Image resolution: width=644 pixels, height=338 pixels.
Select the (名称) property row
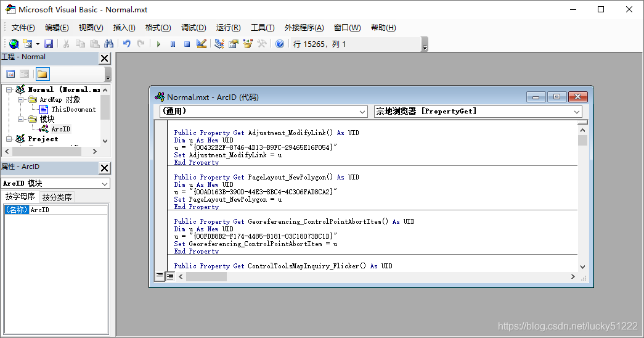pyautogui.click(x=17, y=210)
